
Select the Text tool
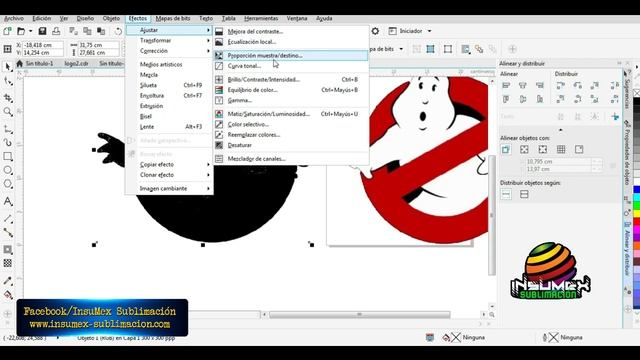pyautogui.click(x=8, y=201)
